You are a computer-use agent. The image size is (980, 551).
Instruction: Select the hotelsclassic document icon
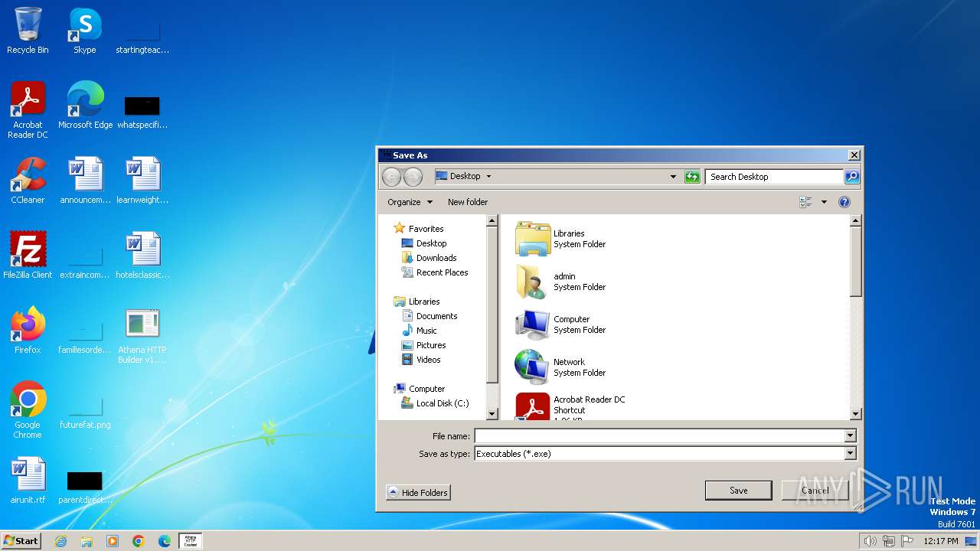tap(142, 256)
